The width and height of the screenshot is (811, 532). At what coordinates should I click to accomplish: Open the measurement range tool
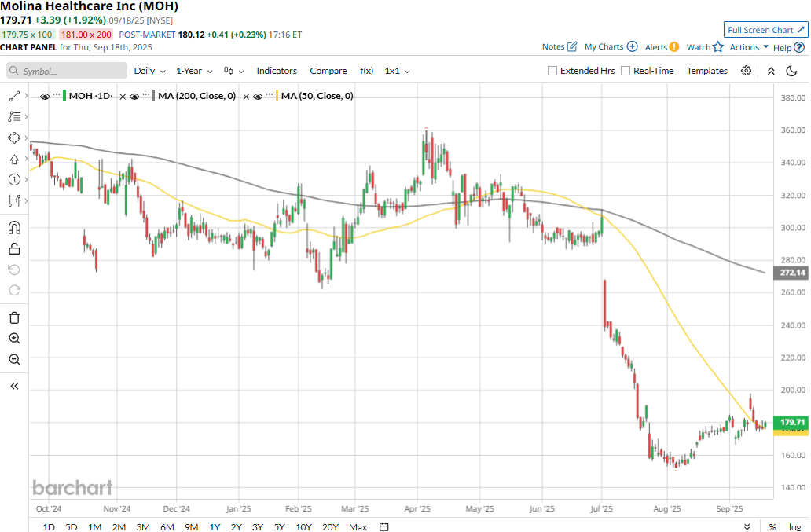click(x=14, y=200)
